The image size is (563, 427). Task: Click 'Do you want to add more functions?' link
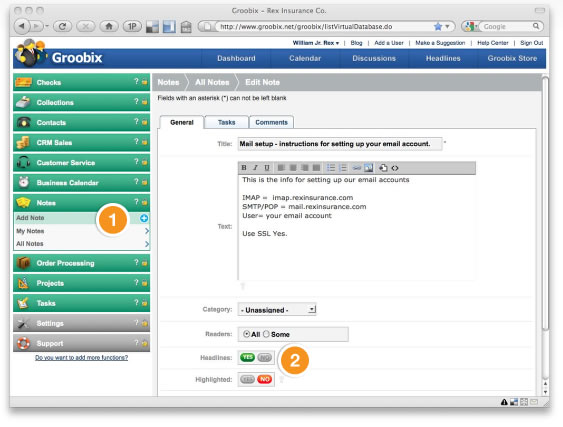(82, 357)
